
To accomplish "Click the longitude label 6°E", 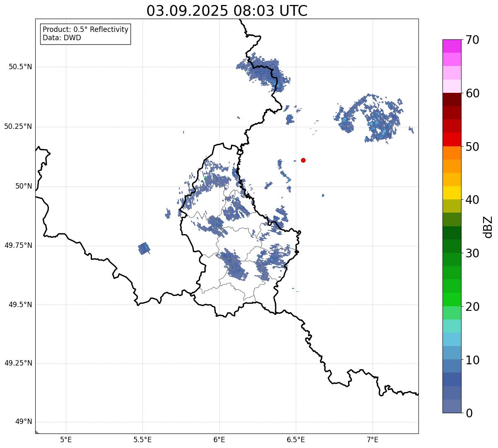I will tap(219, 440).
